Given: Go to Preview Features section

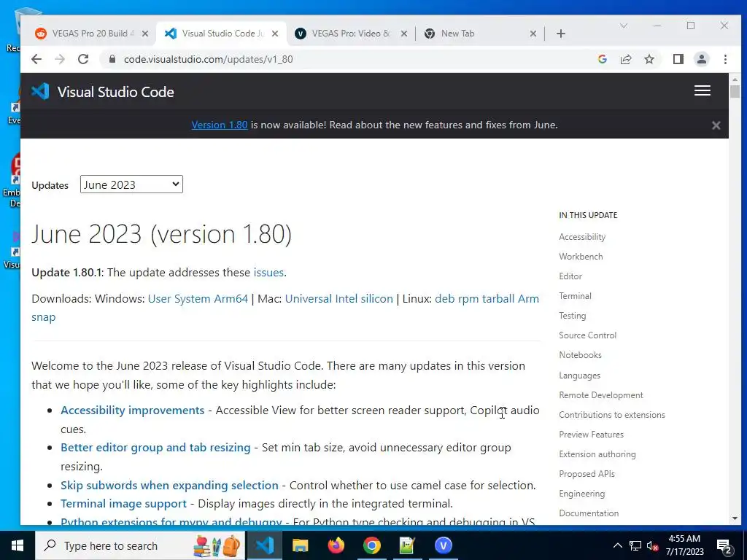Looking at the screenshot, I should click(591, 435).
